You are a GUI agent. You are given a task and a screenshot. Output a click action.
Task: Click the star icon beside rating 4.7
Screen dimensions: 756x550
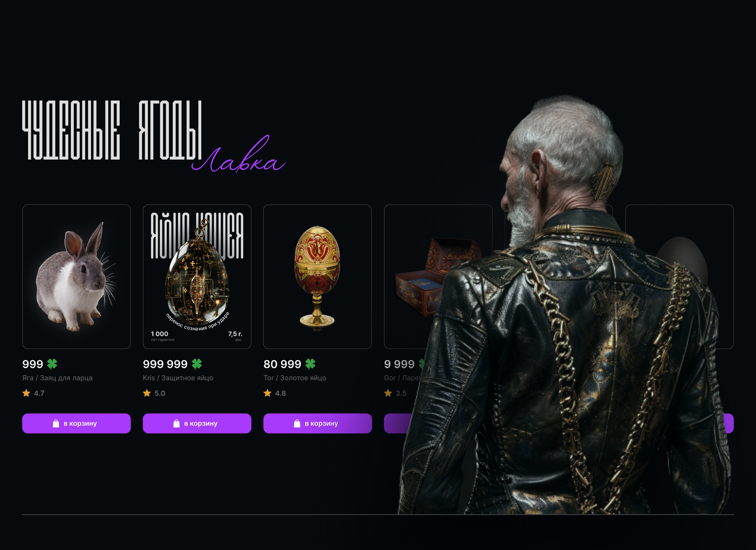coord(26,393)
